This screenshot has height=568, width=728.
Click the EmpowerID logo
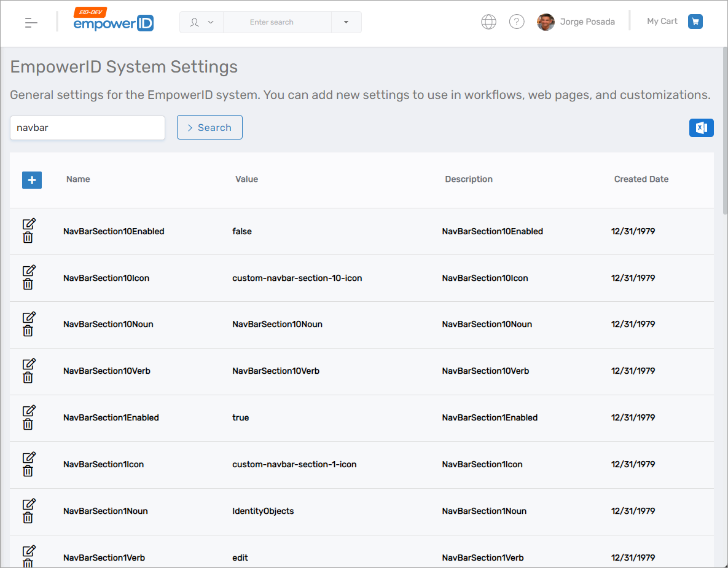coord(113,22)
